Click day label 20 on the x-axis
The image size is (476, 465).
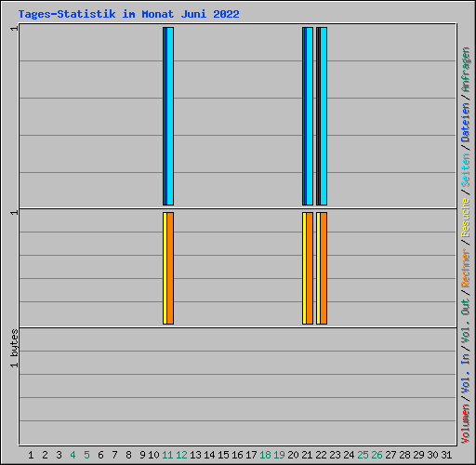pos(293,455)
